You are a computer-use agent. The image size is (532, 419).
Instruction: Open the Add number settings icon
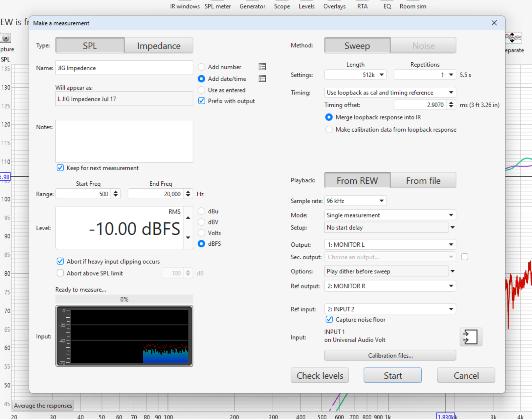(x=262, y=67)
